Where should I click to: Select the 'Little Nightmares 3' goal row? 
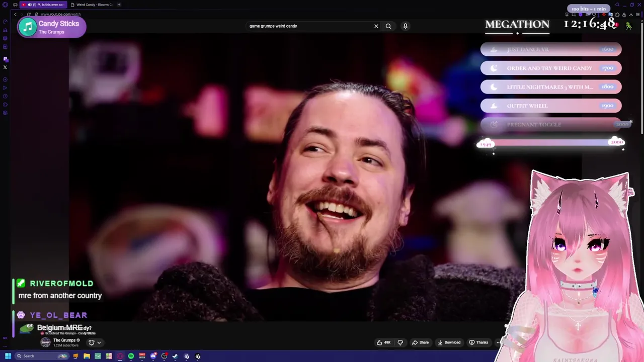pos(551,87)
